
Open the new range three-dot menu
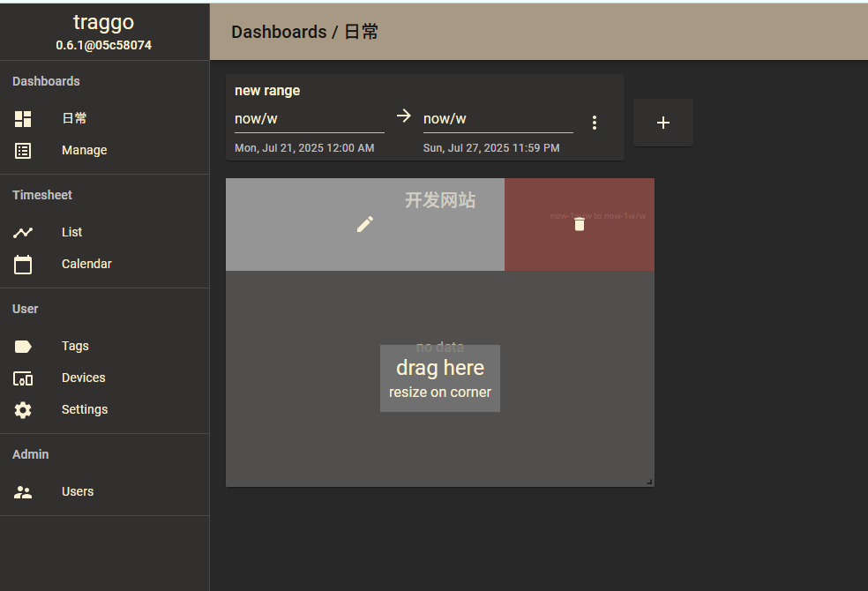point(595,123)
